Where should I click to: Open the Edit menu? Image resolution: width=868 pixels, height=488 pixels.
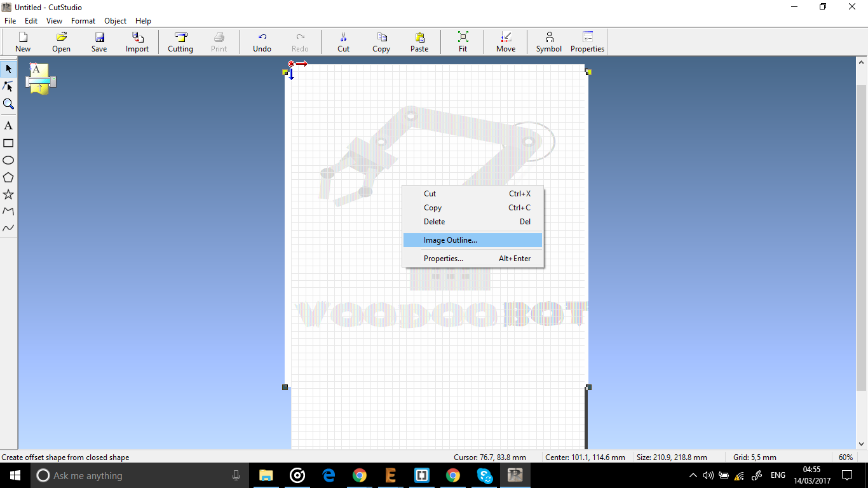pos(31,21)
